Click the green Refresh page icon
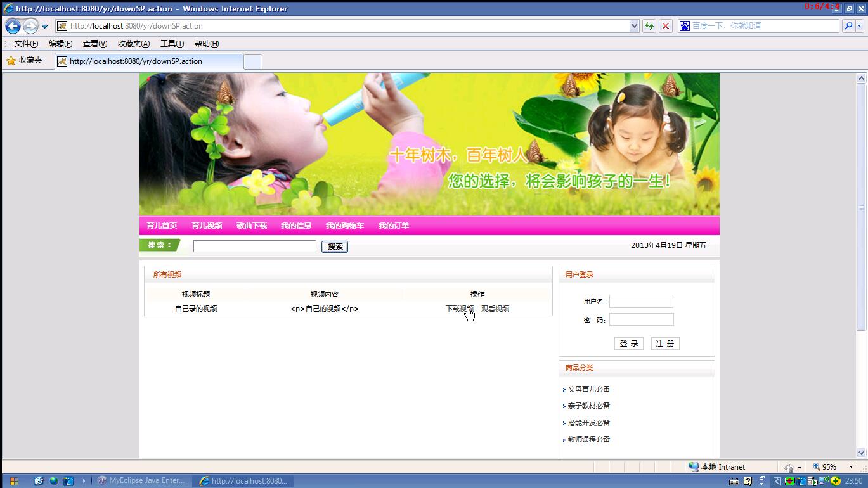Viewport: 868px width, 488px height. point(649,26)
